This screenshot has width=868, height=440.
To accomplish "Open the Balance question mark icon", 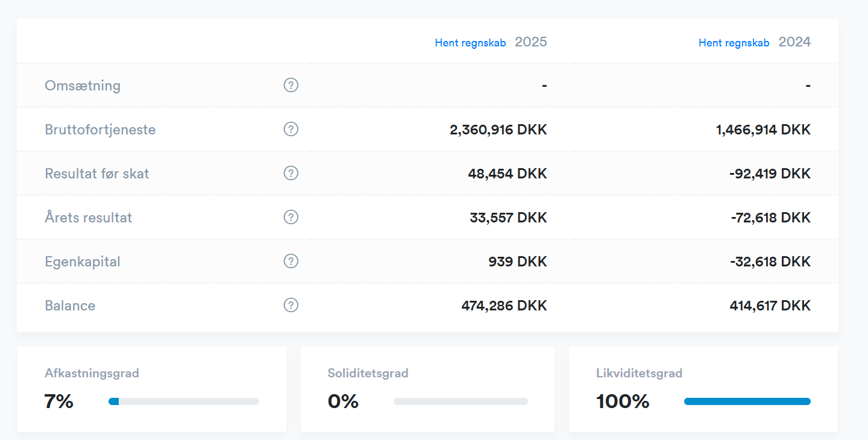I will click(291, 305).
